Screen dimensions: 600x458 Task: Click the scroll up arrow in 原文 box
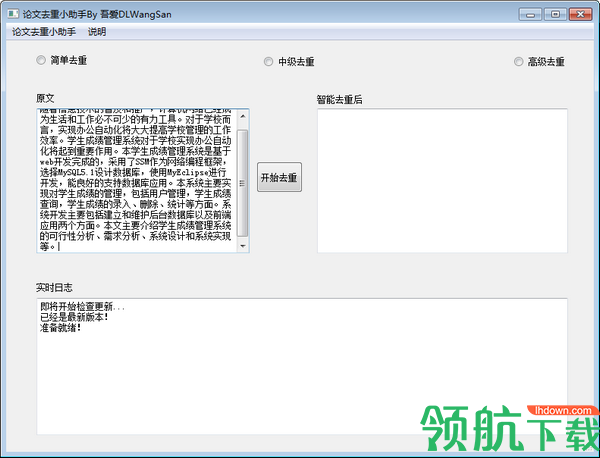coord(243,116)
